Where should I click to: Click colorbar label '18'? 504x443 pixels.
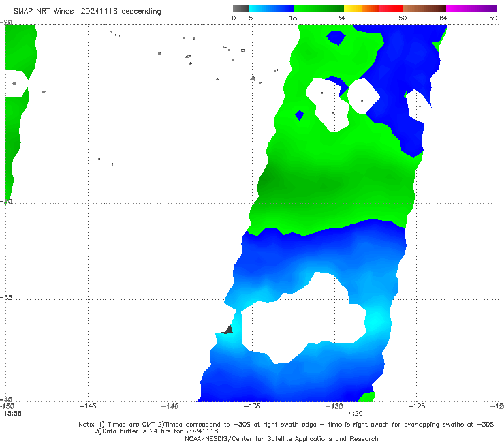293,18
